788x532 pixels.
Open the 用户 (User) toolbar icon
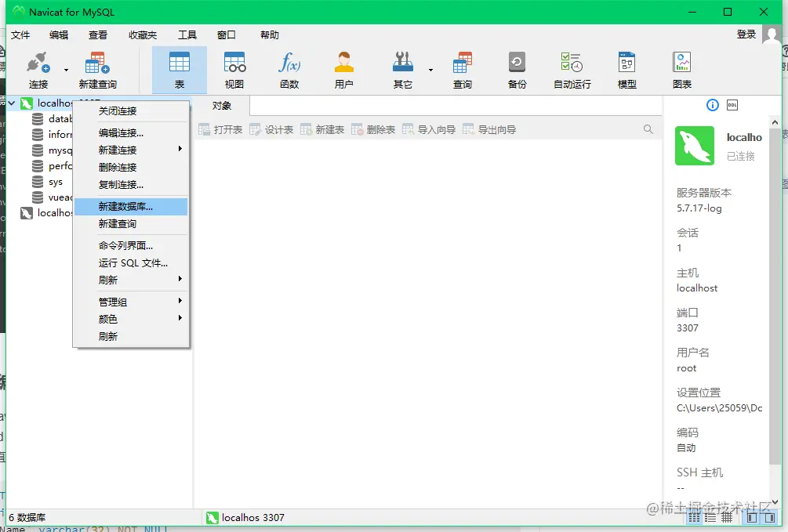tap(343, 63)
